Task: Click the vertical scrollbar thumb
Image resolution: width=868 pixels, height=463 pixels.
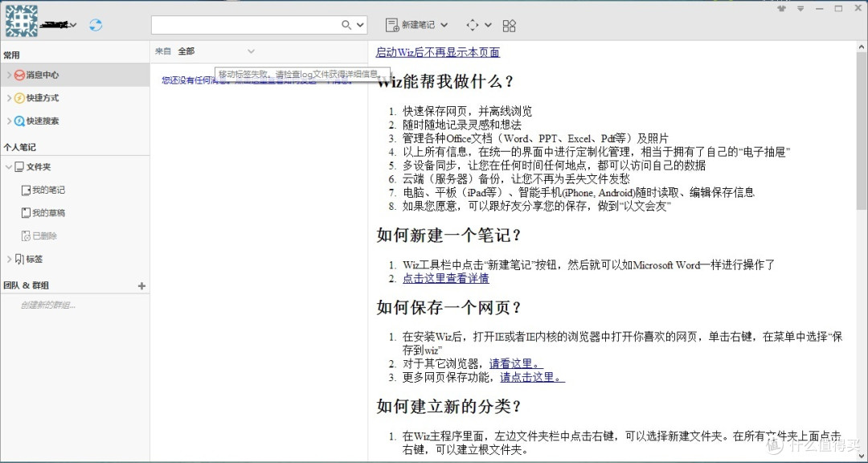Action: tap(862, 130)
